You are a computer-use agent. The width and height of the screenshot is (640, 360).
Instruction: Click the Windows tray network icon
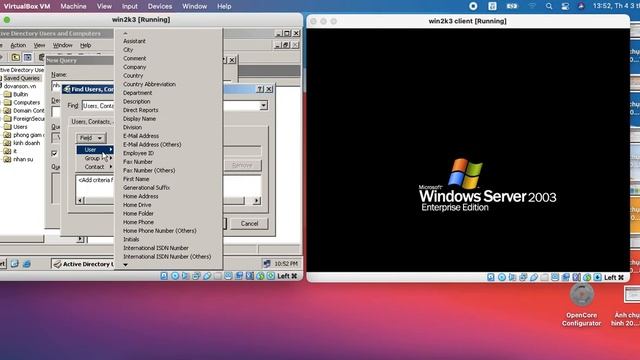(x=267, y=264)
